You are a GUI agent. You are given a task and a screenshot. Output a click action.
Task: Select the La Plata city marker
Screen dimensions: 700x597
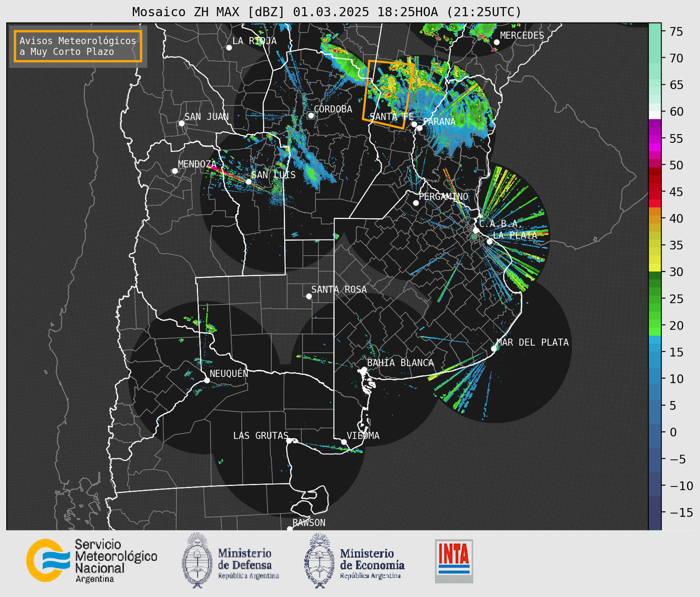coord(490,242)
